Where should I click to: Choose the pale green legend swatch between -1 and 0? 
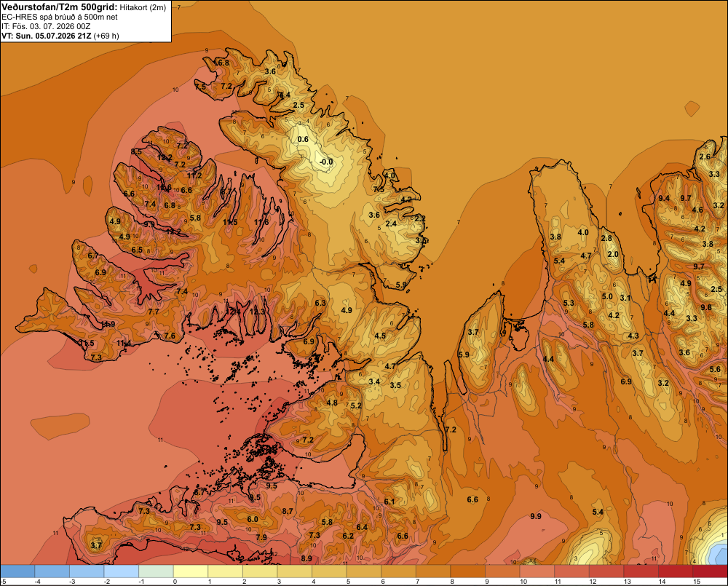pyautogui.click(x=156, y=571)
